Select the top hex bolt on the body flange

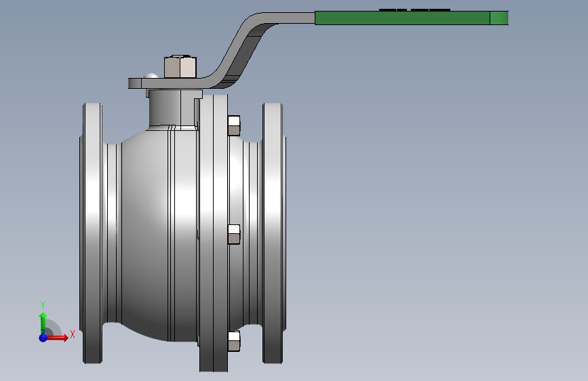234,125
